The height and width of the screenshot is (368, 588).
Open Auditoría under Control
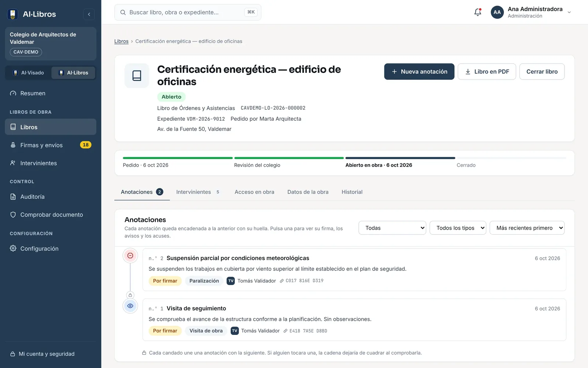51,197
